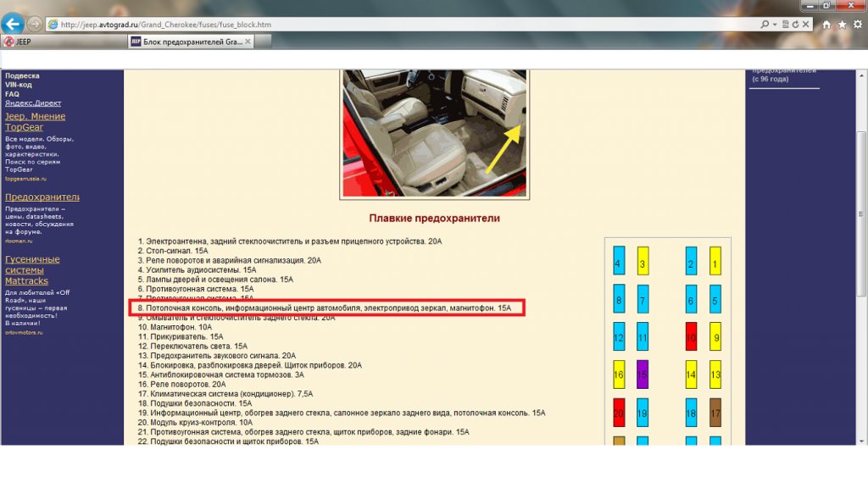Screen dimensions: 868x488
Task: Click the page scrollbar up arrow
Action: [861, 75]
